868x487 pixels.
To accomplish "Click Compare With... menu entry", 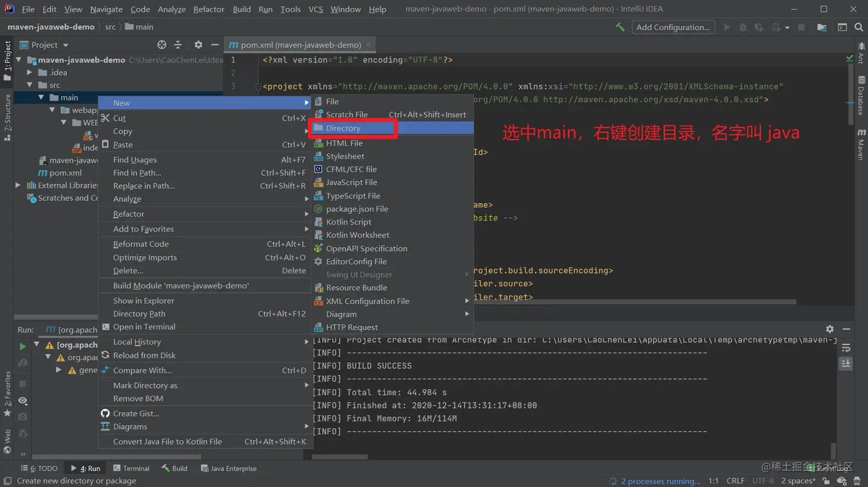I will (x=204, y=370).
